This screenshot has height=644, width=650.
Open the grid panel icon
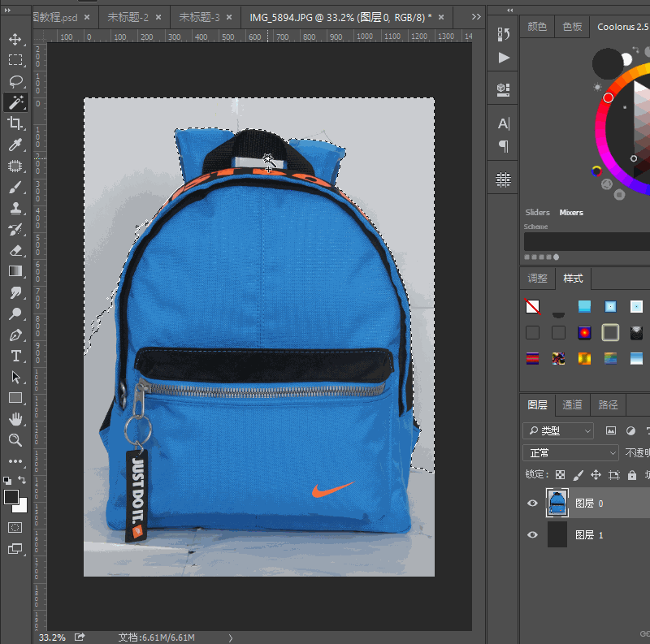click(x=503, y=179)
